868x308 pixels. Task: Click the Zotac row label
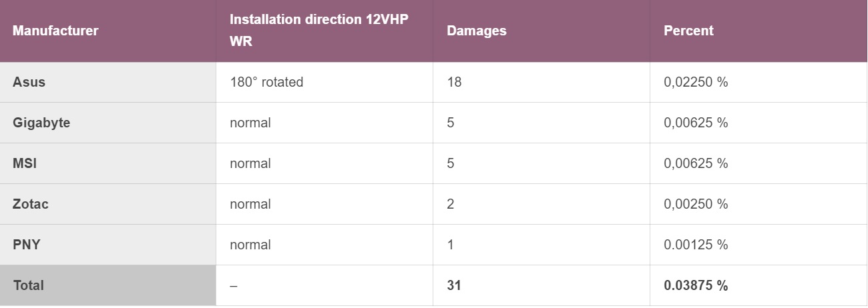click(31, 204)
